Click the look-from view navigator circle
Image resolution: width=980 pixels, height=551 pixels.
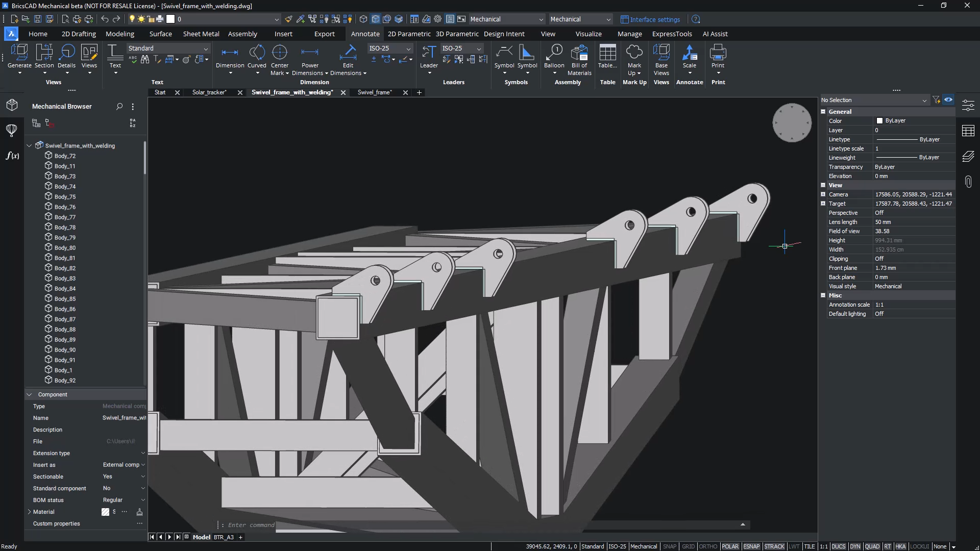coord(792,122)
